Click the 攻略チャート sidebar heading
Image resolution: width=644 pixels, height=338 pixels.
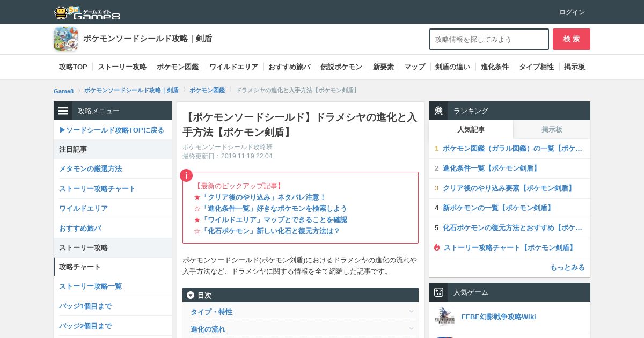[x=80, y=267]
